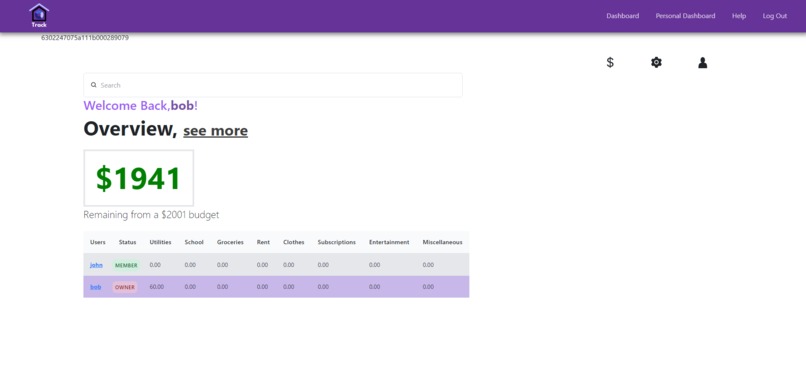Screen dimensions: 806x365
Task: Open bob's user link
Action: (x=96, y=287)
